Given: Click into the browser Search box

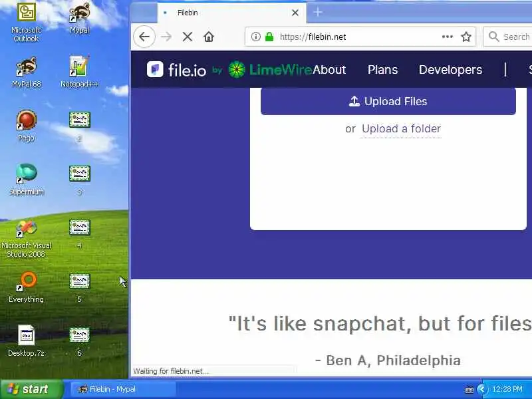Looking at the screenshot, I should pos(508,37).
